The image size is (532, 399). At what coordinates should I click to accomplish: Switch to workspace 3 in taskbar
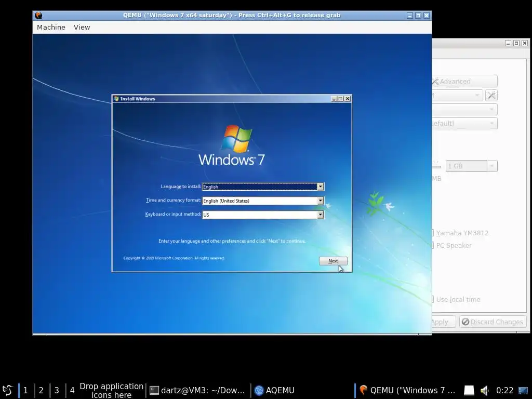pyautogui.click(x=57, y=390)
